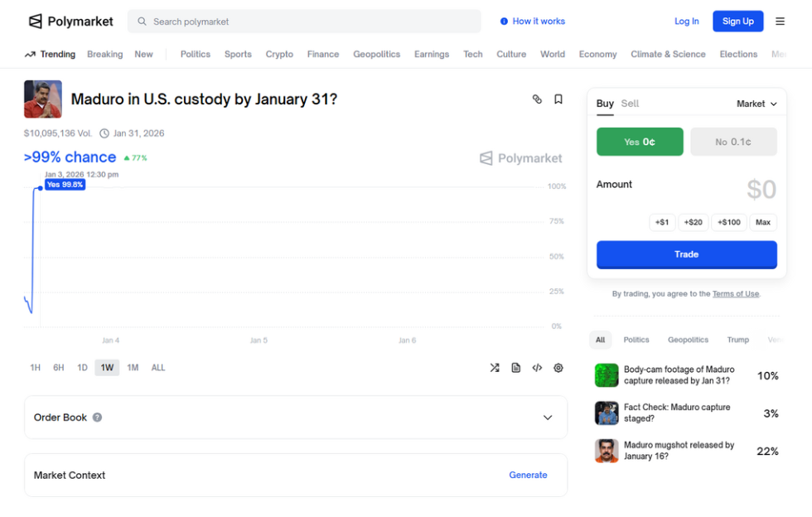Open Body-cam footage market thumbnail

coord(607,375)
